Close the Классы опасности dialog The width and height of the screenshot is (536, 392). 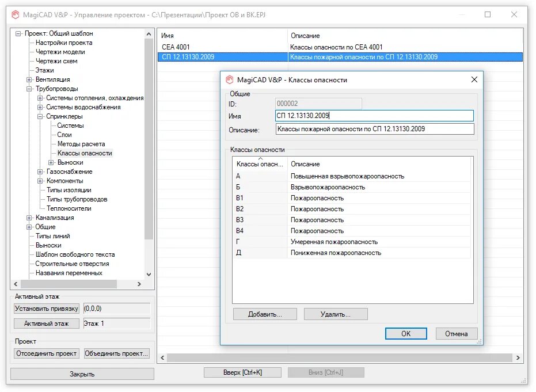click(x=474, y=79)
